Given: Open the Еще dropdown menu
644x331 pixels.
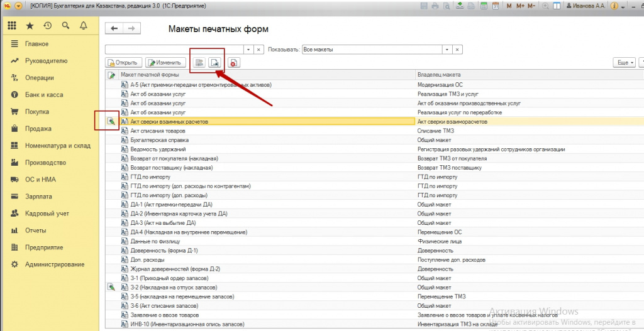Looking at the screenshot, I should click(624, 63).
